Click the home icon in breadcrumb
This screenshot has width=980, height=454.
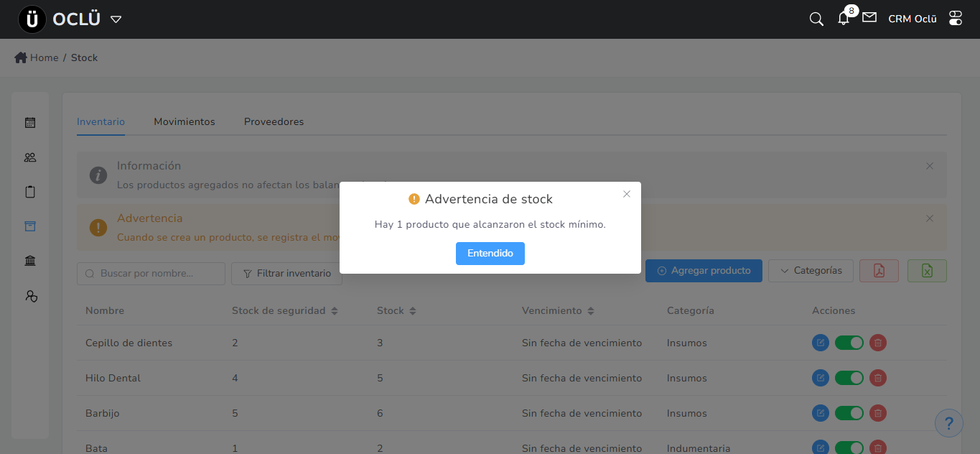point(21,57)
